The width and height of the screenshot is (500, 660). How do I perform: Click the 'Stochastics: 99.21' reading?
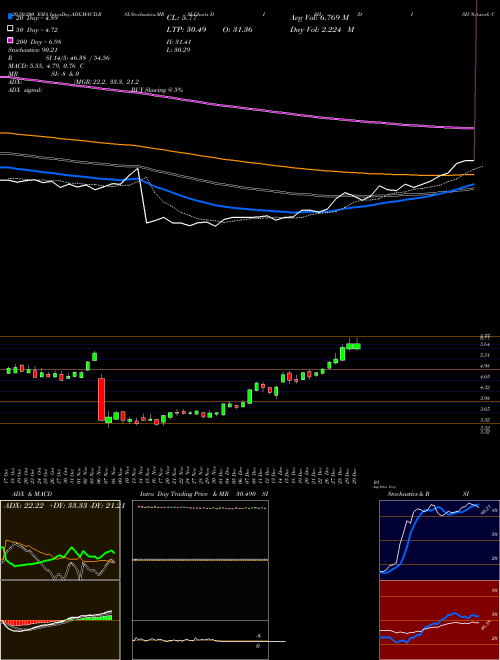tap(32, 50)
